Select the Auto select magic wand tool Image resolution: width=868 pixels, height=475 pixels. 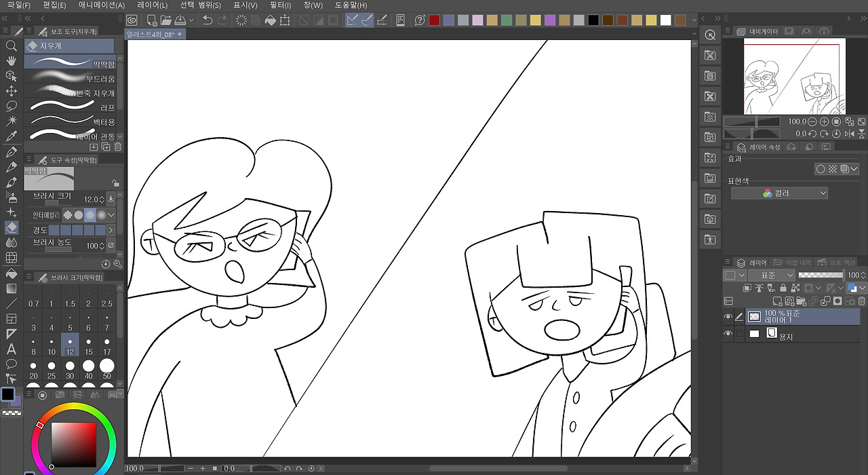click(11, 121)
